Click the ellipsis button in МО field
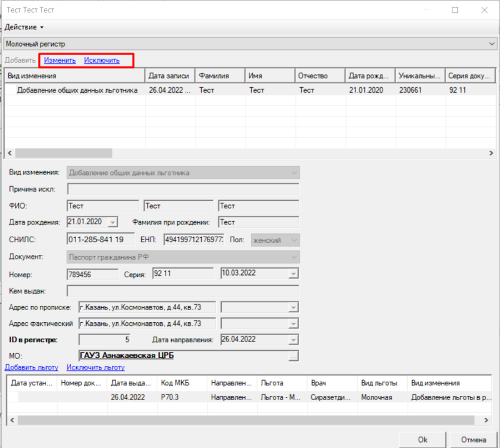This screenshot has width=500, height=448. (x=293, y=356)
